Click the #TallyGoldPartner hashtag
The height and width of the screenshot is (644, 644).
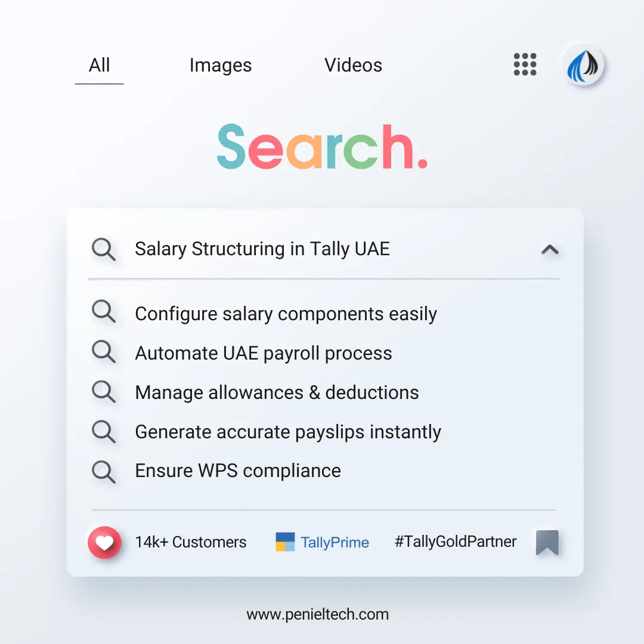point(456,542)
